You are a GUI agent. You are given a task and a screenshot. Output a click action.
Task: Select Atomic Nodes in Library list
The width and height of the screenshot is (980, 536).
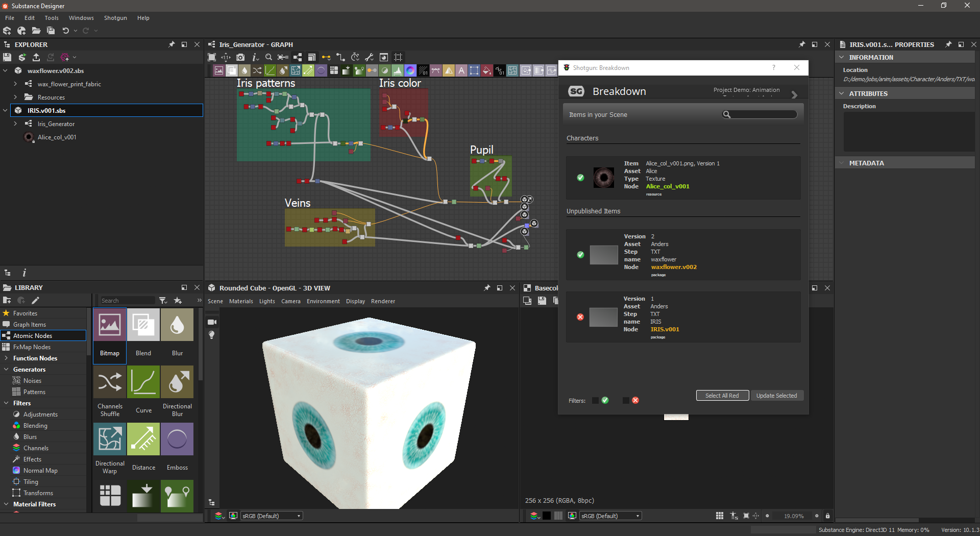tap(43, 335)
